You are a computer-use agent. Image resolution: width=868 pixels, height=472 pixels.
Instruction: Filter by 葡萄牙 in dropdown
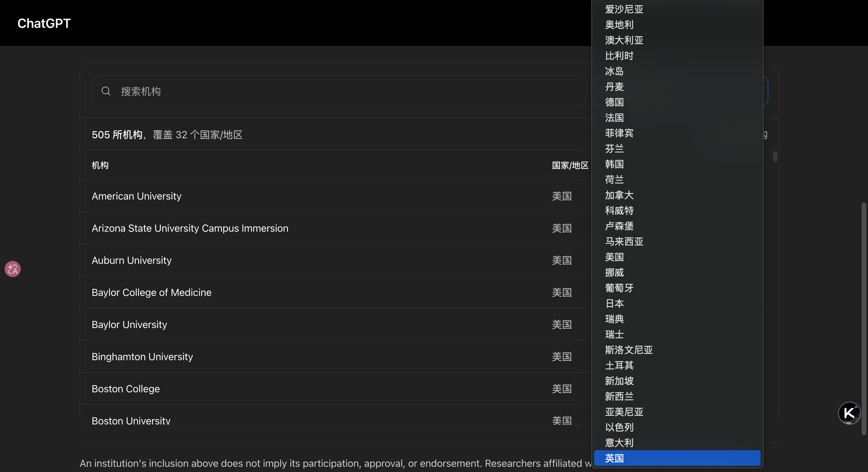pos(677,288)
